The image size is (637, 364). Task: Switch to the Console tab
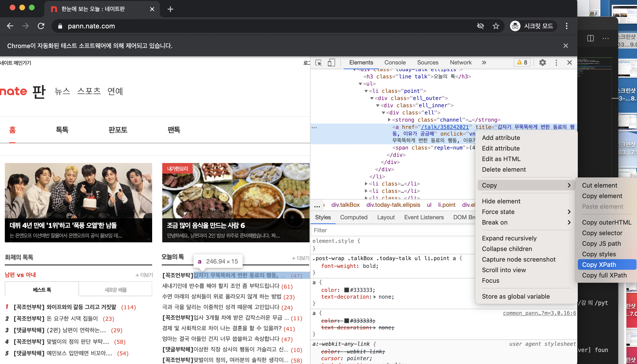pyautogui.click(x=395, y=63)
